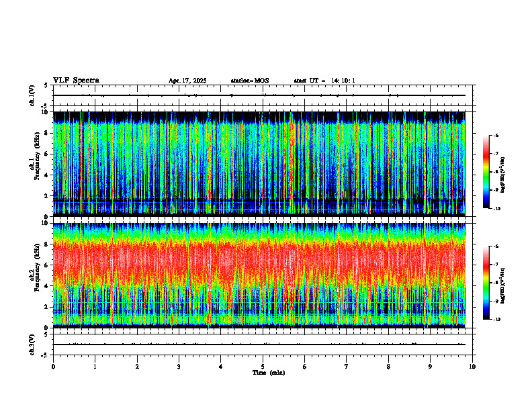
Task: Click time axis tick label '4'
Action: point(221,367)
